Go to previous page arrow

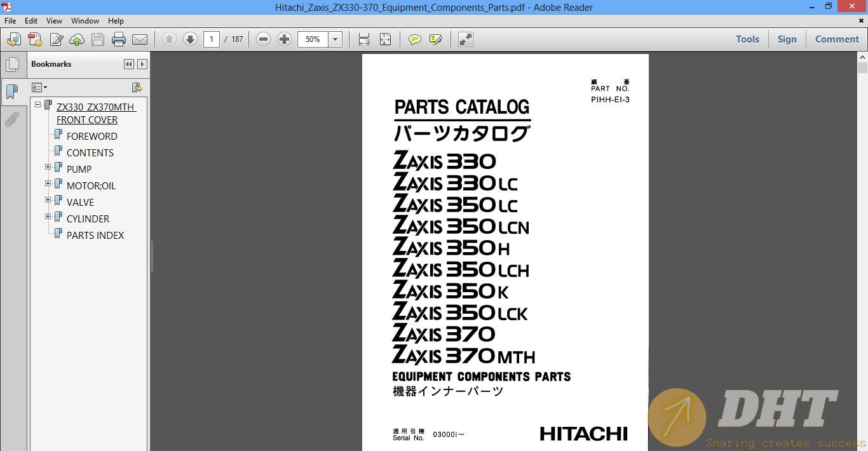pyautogui.click(x=169, y=39)
